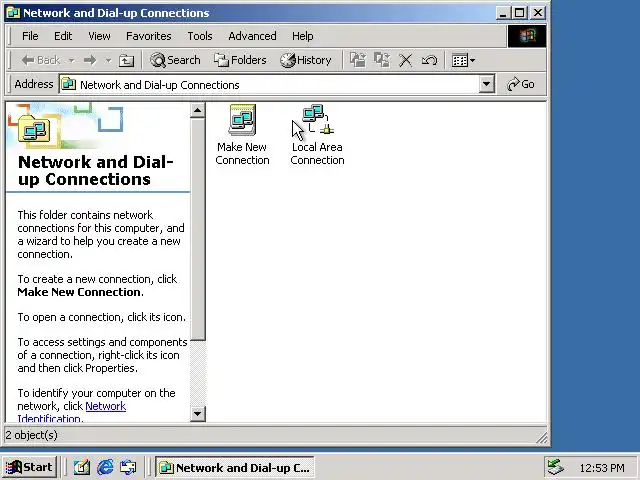Screen dimensions: 640x480
Task: Open the Start menu
Action: click(29, 467)
